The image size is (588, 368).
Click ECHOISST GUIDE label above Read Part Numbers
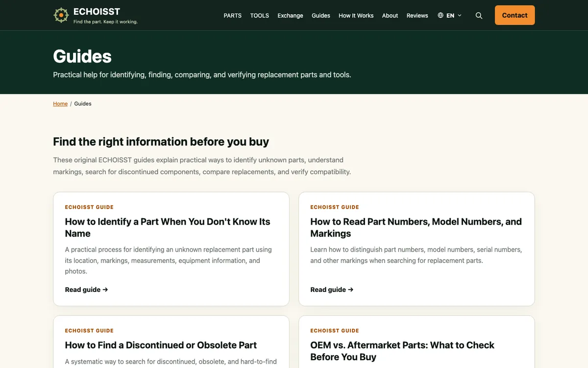[335, 207]
